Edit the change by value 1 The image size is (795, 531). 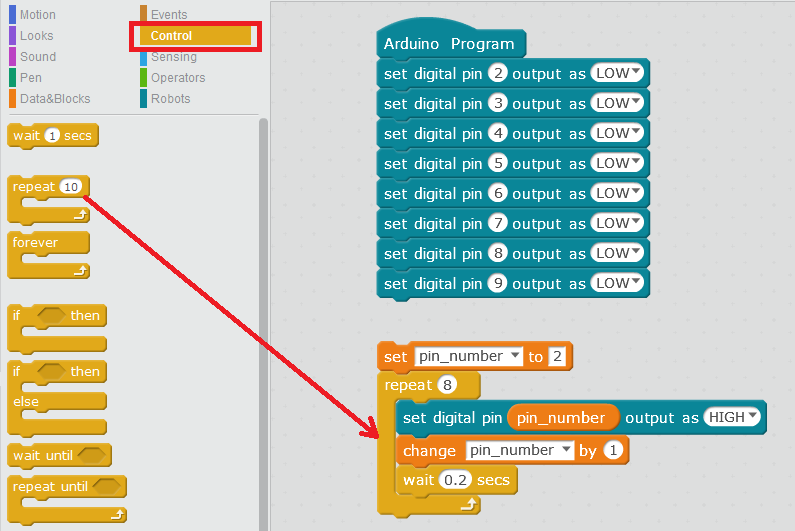613,450
